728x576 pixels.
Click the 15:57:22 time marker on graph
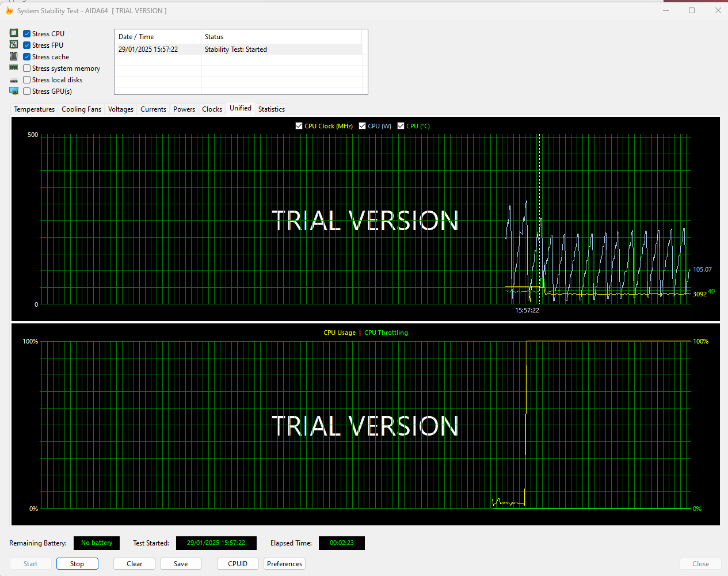[527, 310]
